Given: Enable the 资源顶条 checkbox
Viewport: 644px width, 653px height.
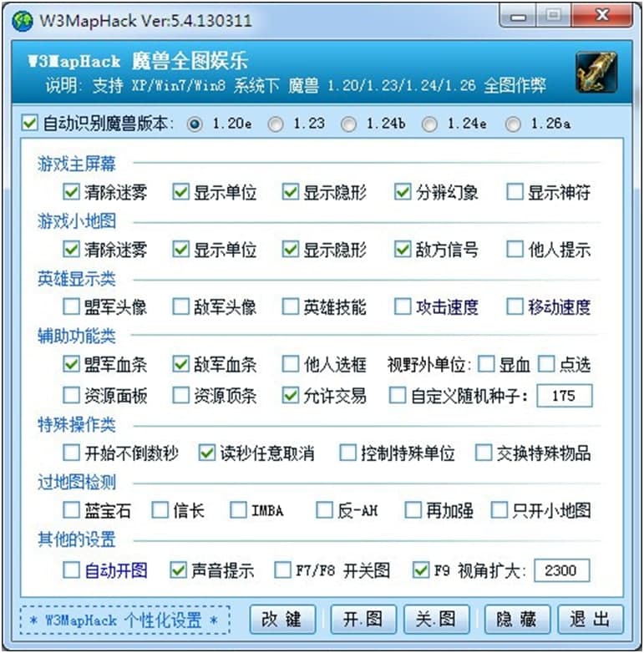Looking at the screenshot, I should point(180,395).
